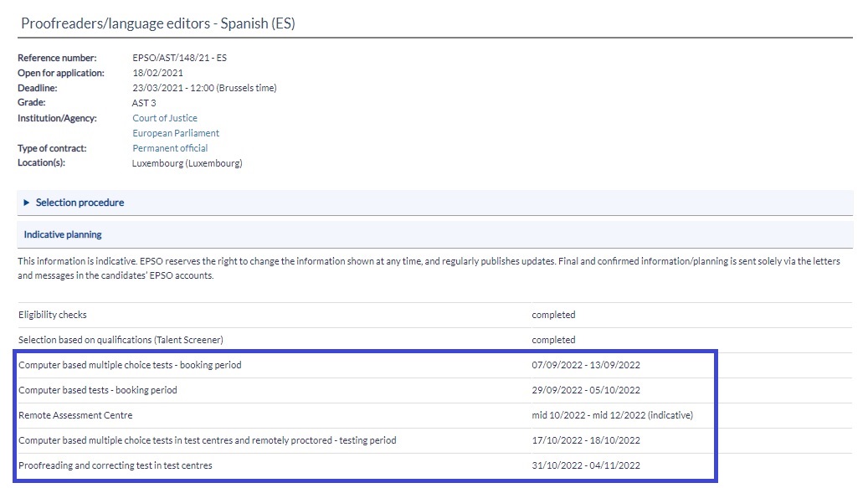The width and height of the screenshot is (868, 488).
Task: Click the 29/09/2022 - 05/10/2022 date range
Action: [x=586, y=390]
